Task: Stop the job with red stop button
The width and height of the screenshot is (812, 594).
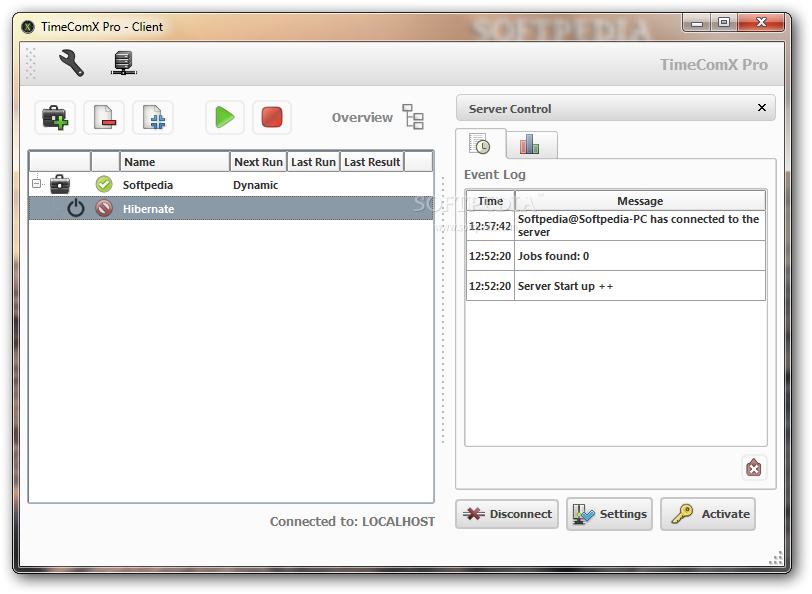Action: click(272, 118)
